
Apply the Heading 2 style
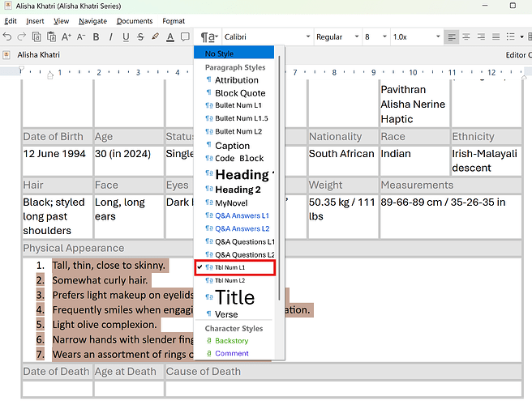234,190
